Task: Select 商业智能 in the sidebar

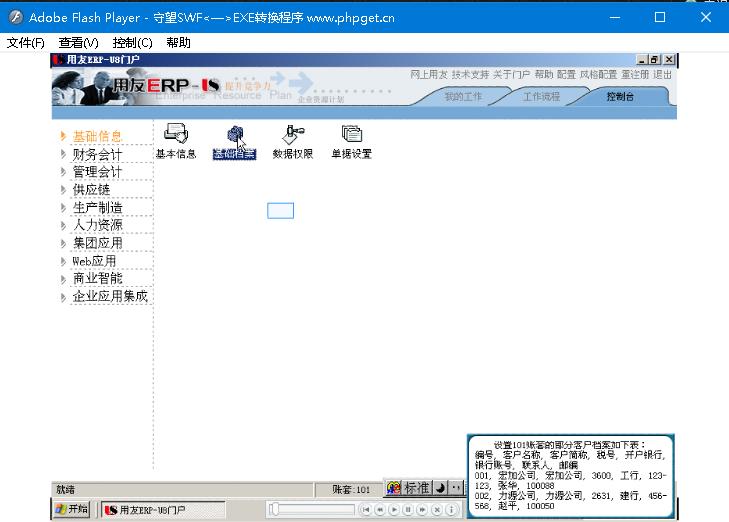Action: click(97, 279)
